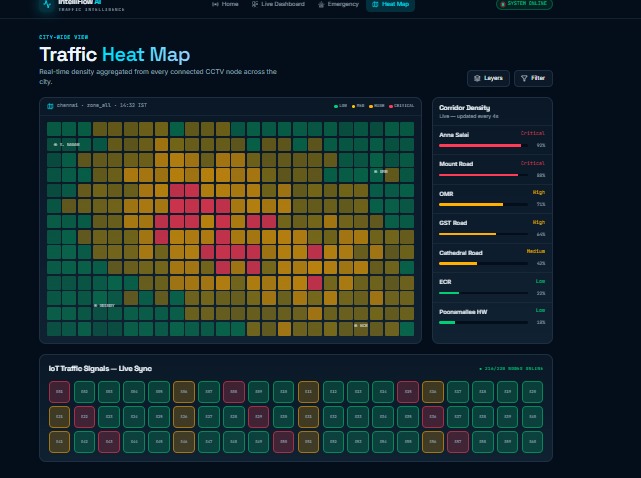Click the nodes online status text
The height and width of the screenshot is (478, 641).
pos(511,369)
